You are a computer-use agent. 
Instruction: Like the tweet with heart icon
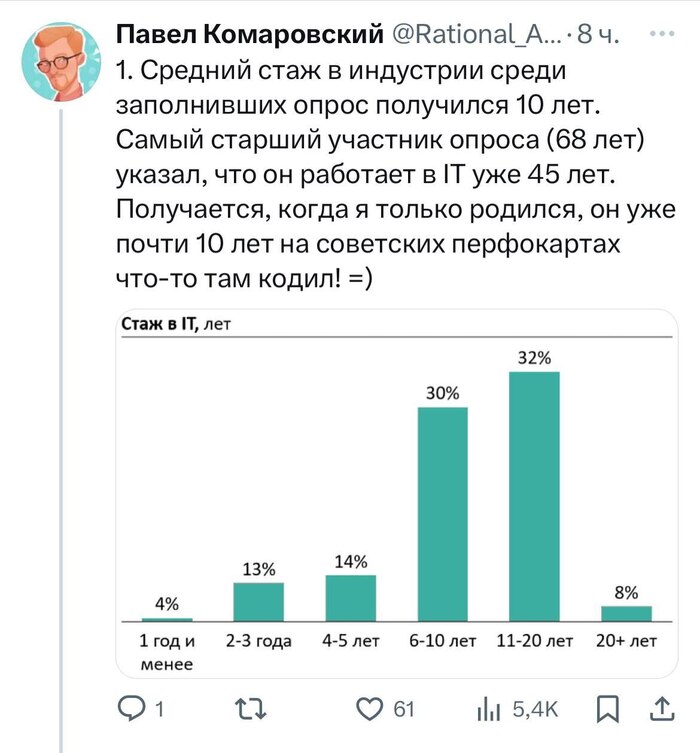pyautogui.click(x=370, y=709)
